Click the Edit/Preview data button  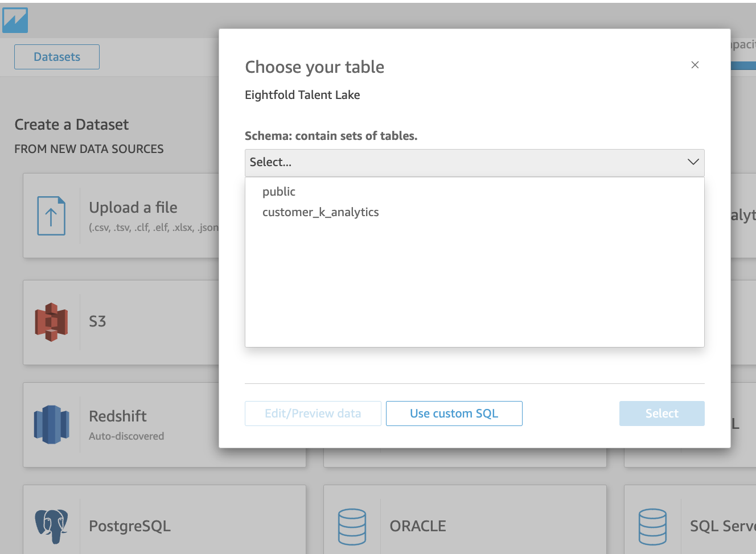313,414
